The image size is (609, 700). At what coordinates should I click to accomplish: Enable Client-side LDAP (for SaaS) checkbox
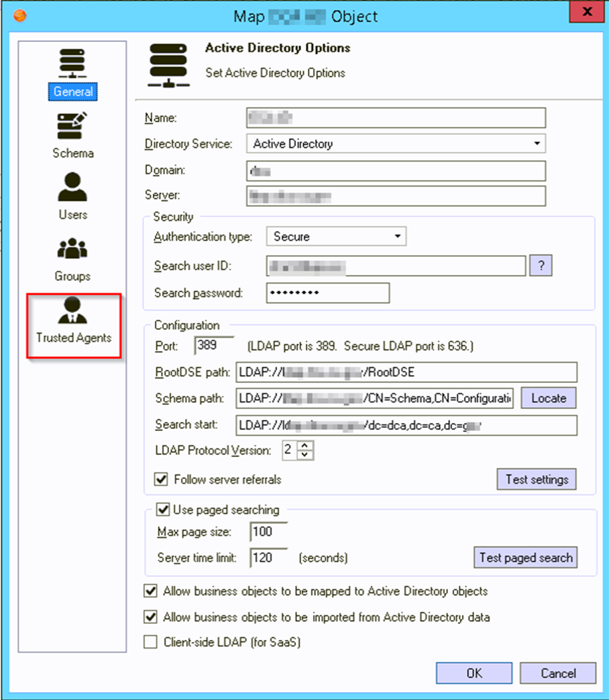click(151, 643)
